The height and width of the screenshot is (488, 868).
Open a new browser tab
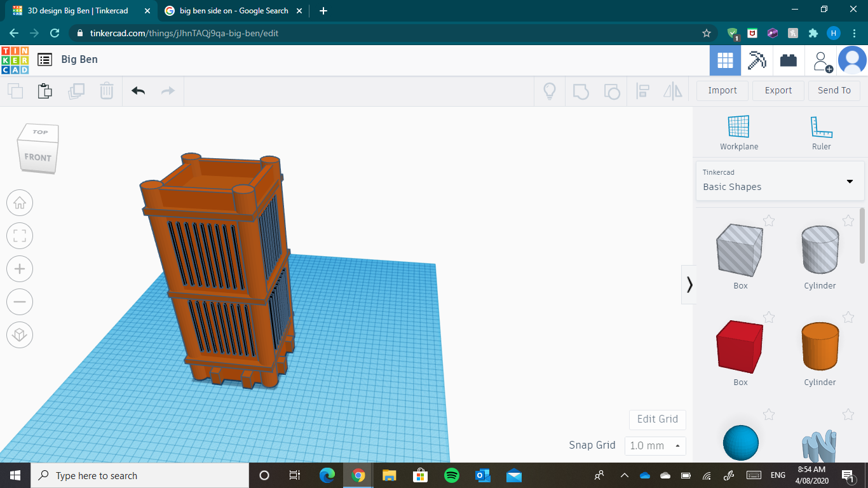coord(323,11)
